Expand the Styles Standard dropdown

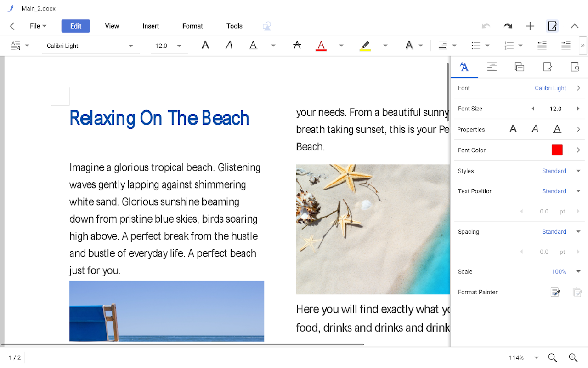pos(578,171)
